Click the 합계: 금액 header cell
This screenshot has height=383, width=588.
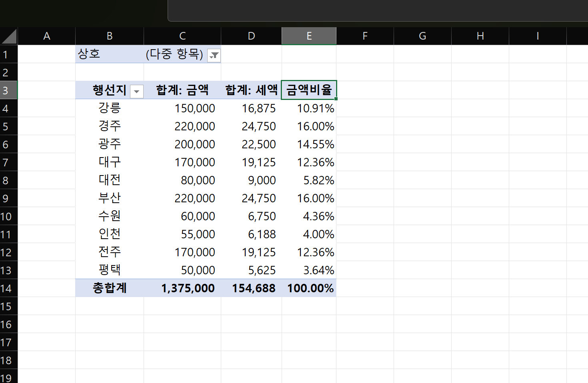point(182,90)
